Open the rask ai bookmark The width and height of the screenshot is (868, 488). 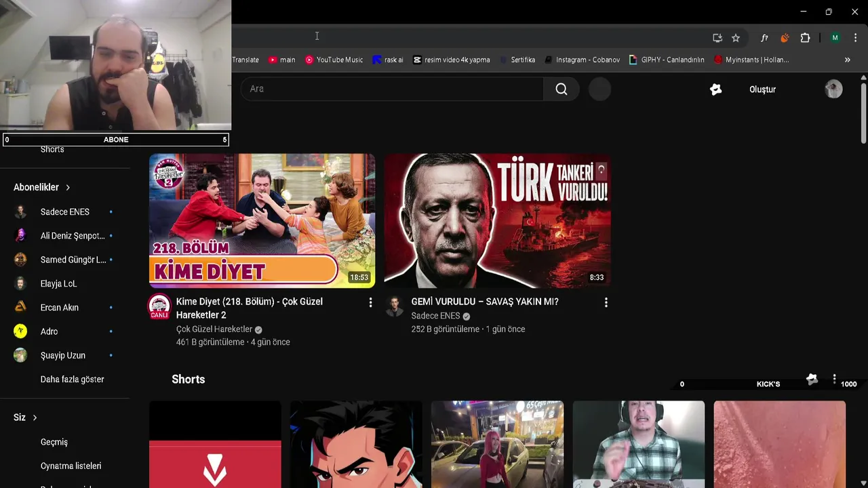388,60
